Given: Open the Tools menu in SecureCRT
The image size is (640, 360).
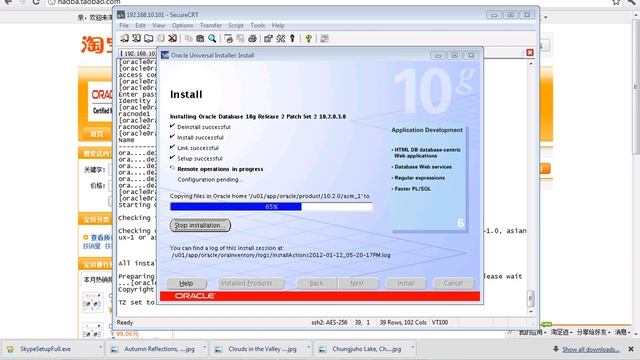Looking at the screenshot, I should [x=258, y=25].
